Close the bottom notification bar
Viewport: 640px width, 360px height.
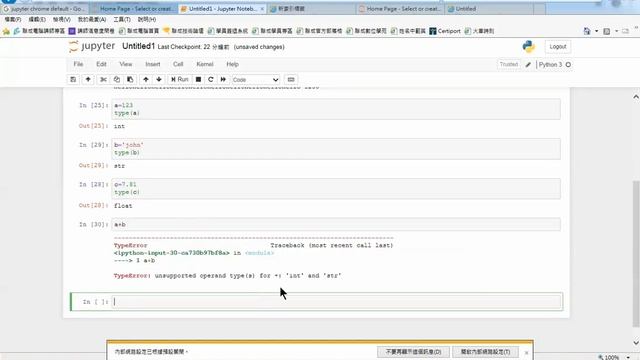[x=527, y=352]
